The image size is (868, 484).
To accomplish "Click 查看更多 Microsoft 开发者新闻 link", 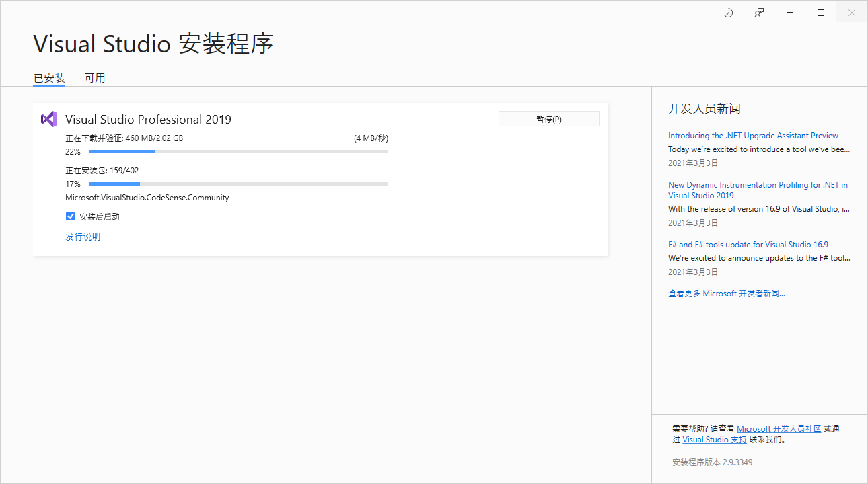I will point(726,294).
